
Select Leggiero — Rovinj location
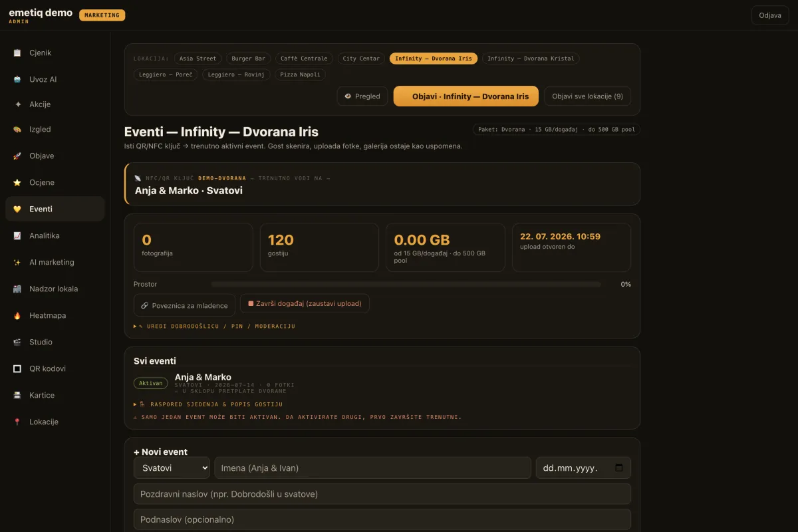click(236, 74)
